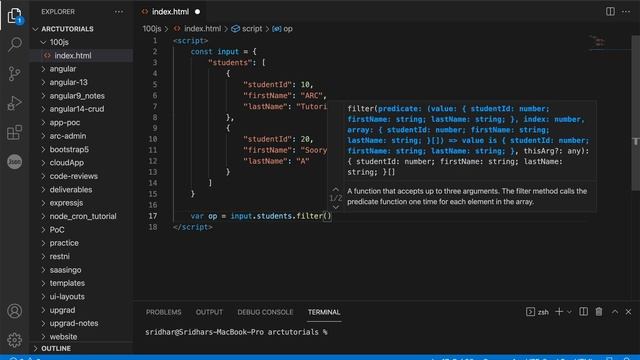Expand the saasingo folder
Viewport: 640px width, 360px height.
(82, 270)
